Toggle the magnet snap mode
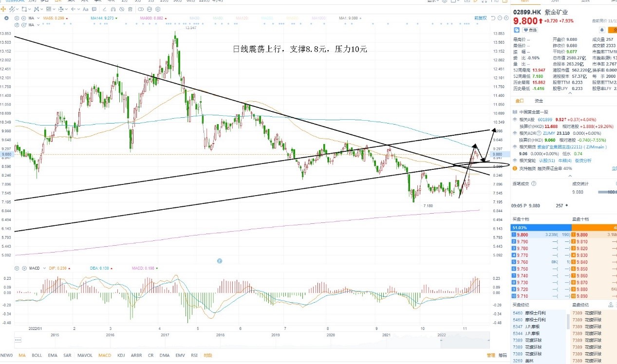The width and height of the screenshot is (617, 364). (113, 9)
